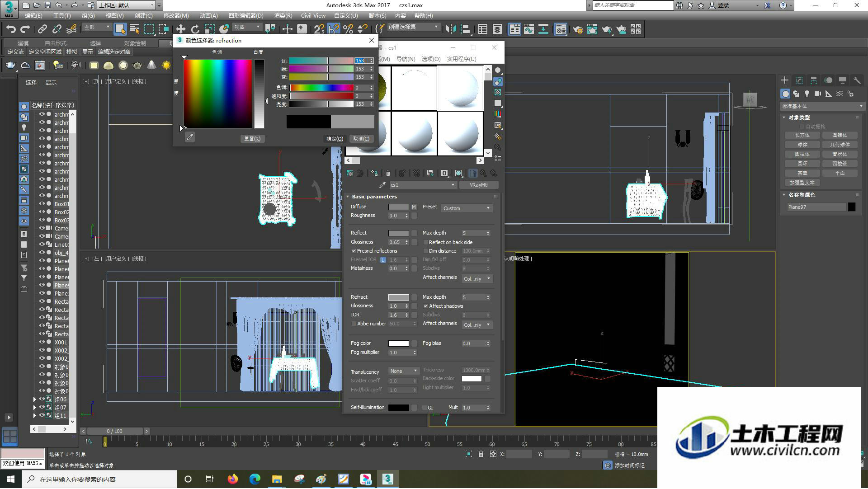This screenshot has height=489, width=868.
Task: Open 实用程序(U) menu in material editor
Action: (462, 59)
